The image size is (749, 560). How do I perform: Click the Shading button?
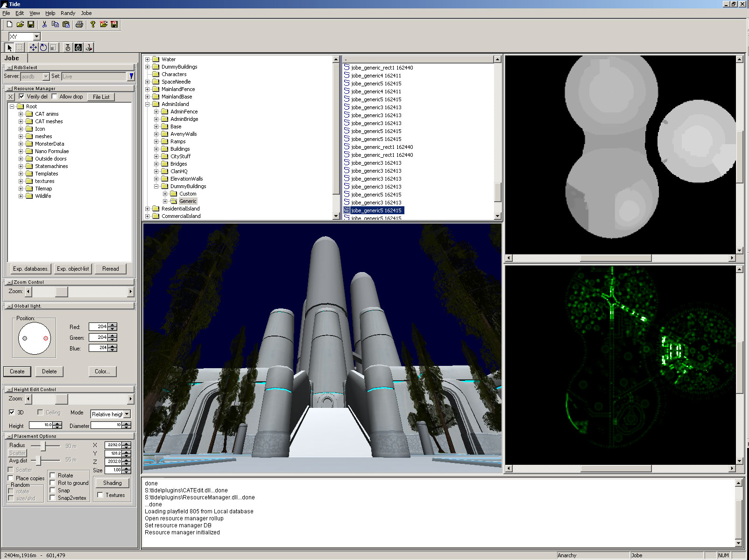[x=112, y=483]
